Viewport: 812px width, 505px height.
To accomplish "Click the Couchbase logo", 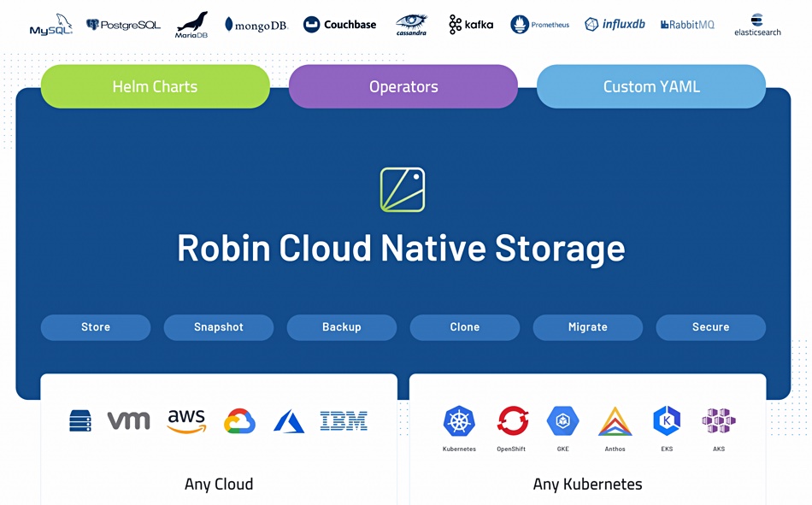I will (339, 24).
